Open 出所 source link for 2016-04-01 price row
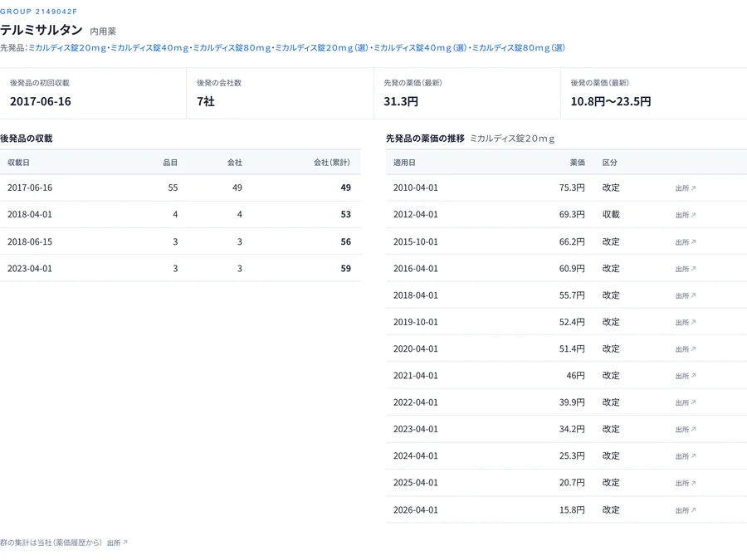 (686, 269)
